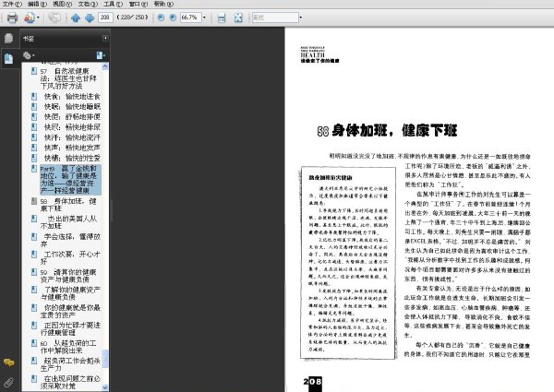Click the greyed-out collaboration icon

pos(54,18)
